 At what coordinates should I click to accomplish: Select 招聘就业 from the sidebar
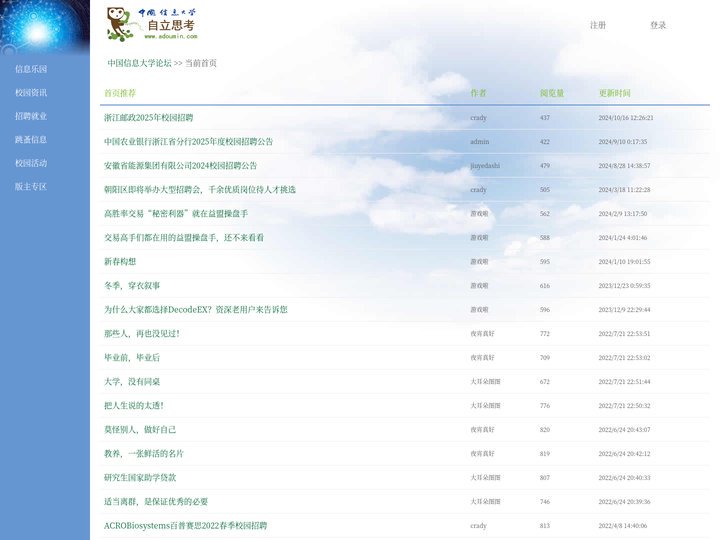pyautogui.click(x=31, y=116)
